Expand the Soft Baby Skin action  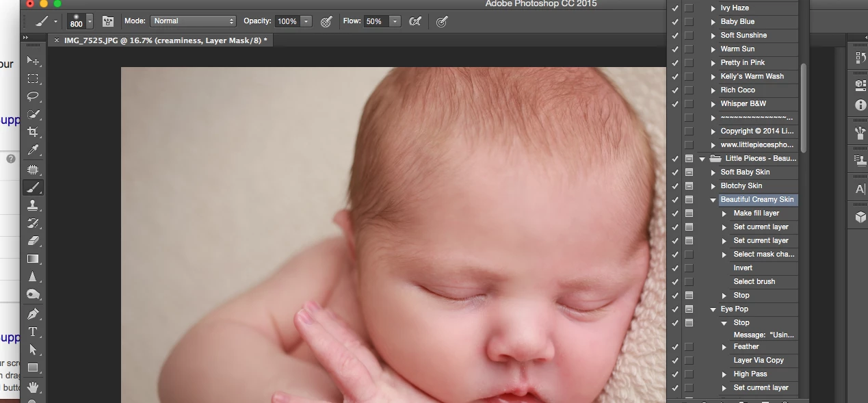(x=713, y=172)
